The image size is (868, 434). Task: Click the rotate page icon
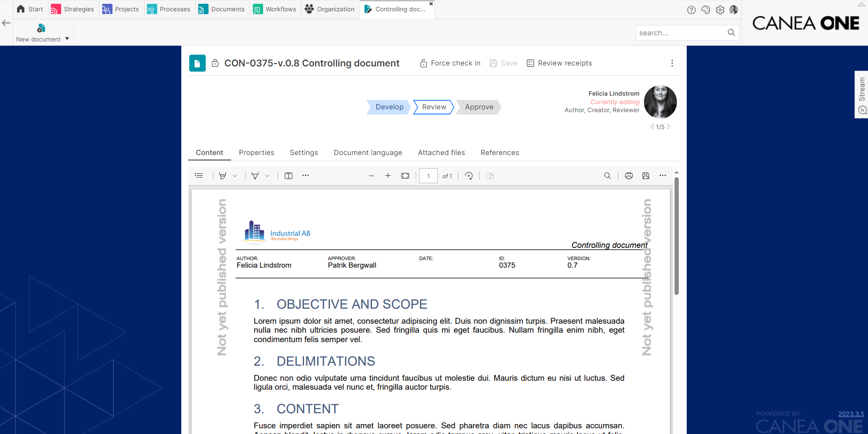click(469, 176)
